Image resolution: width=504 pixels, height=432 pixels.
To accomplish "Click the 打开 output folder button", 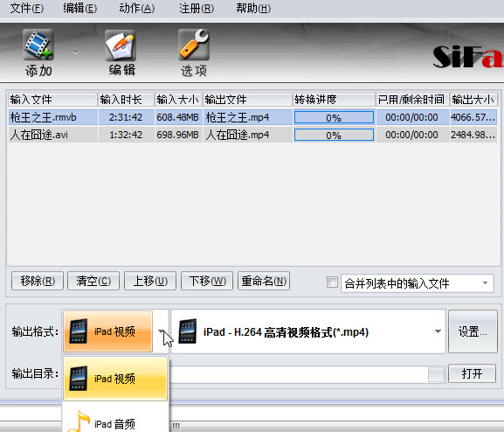I will [473, 373].
